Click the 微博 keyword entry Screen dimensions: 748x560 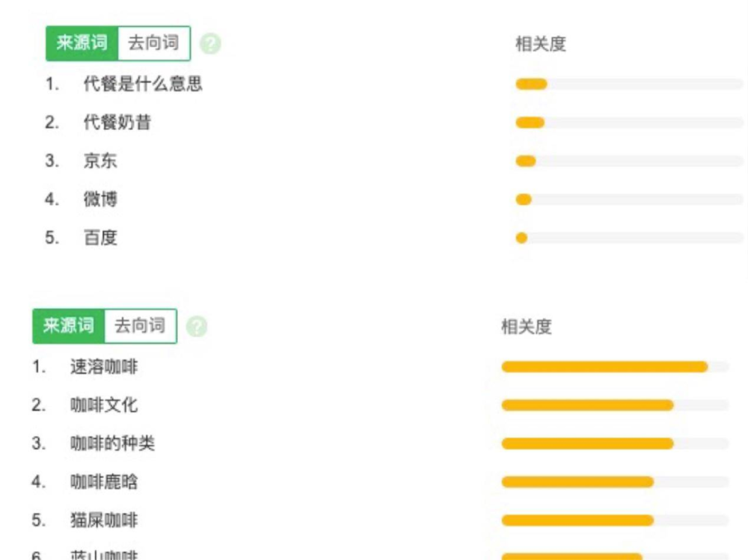100,200
